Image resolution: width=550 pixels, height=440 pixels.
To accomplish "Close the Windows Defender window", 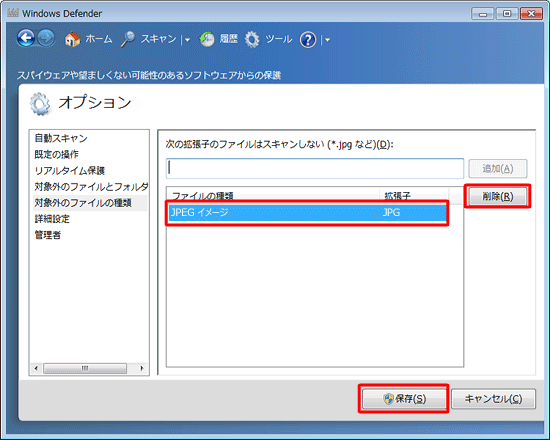I will (531, 14).
